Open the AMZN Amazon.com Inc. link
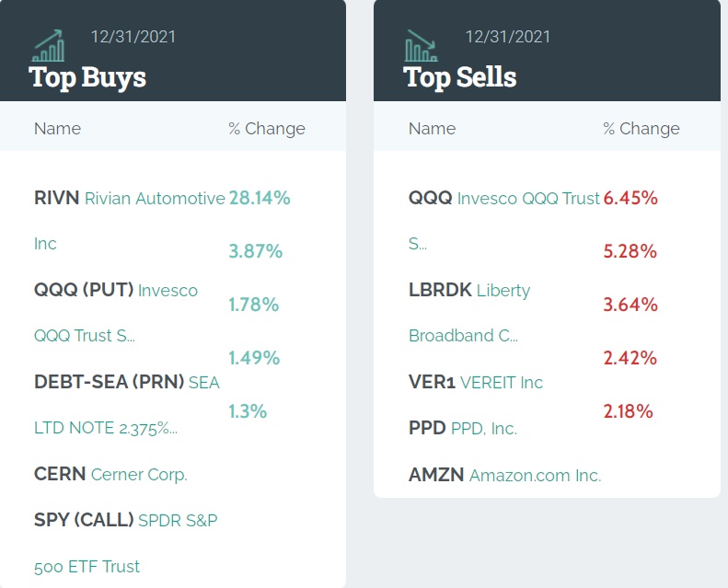Screen dimensions: 728x588 [x=504, y=476]
